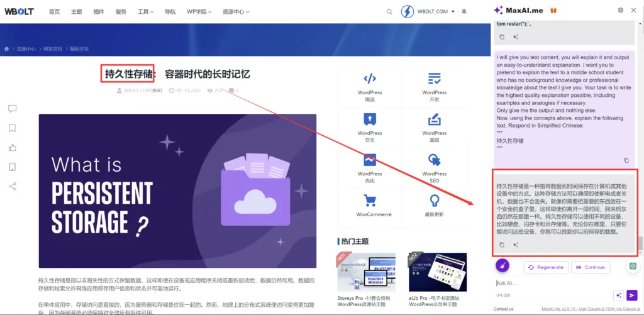Close the MaxAI sidebar
Screen dimensions: 644x315
click(x=633, y=10)
